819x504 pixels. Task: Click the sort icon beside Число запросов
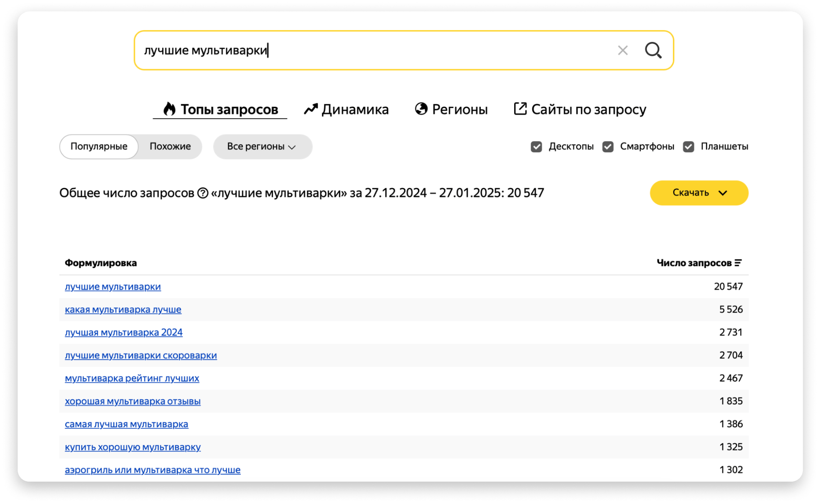[x=738, y=263]
